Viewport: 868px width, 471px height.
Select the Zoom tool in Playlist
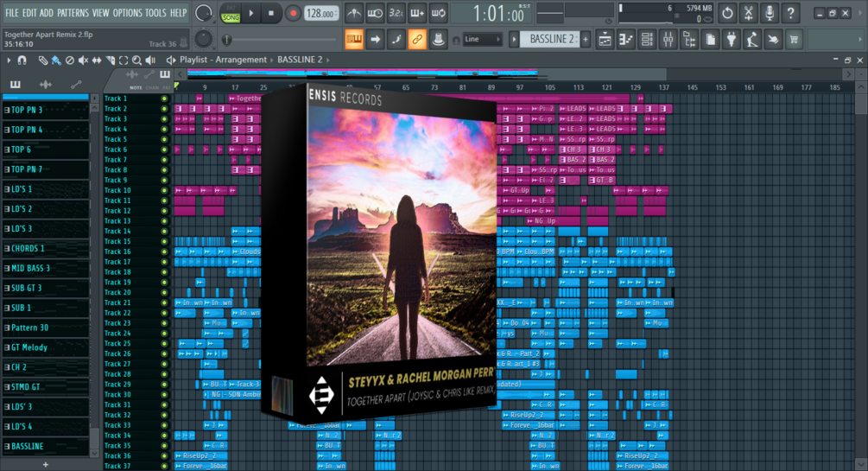(136, 60)
